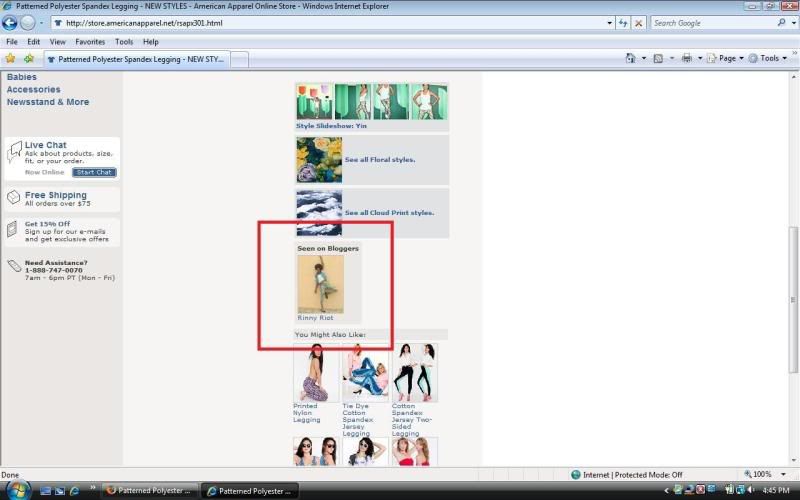800x500 pixels.
Task: Click the search magnifier icon
Action: pyautogui.click(x=781, y=23)
